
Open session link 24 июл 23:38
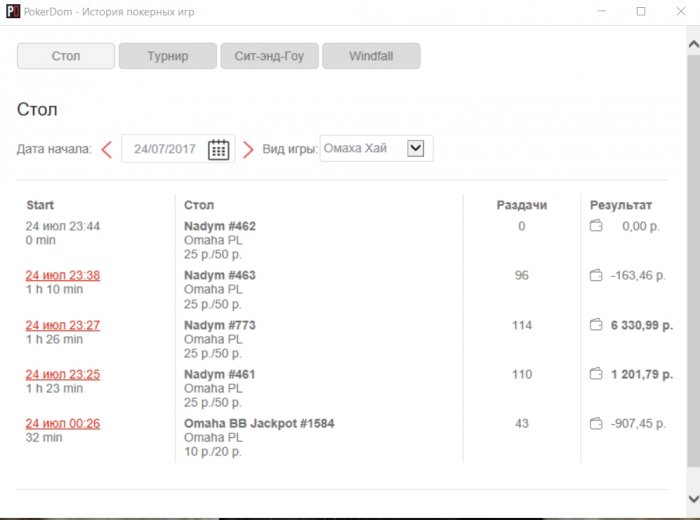(63, 275)
